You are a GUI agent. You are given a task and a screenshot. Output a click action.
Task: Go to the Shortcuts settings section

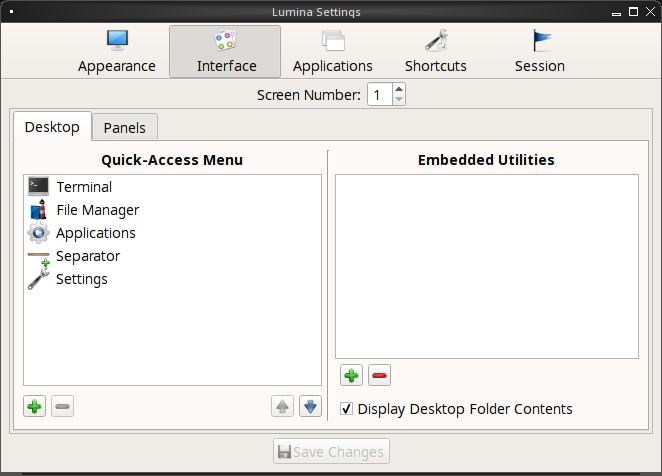436,52
